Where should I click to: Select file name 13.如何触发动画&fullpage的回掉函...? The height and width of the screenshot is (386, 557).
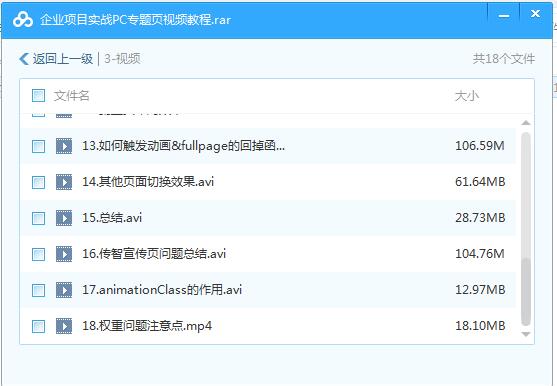(183, 146)
